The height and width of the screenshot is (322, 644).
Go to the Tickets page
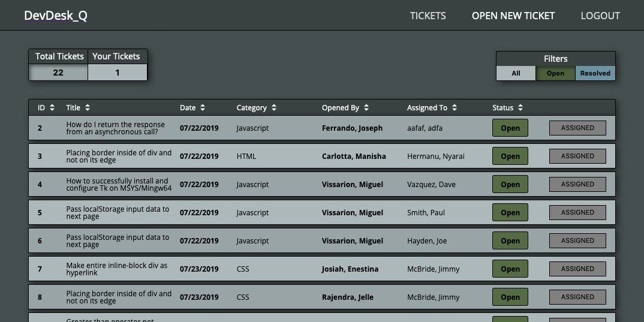pos(428,16)
